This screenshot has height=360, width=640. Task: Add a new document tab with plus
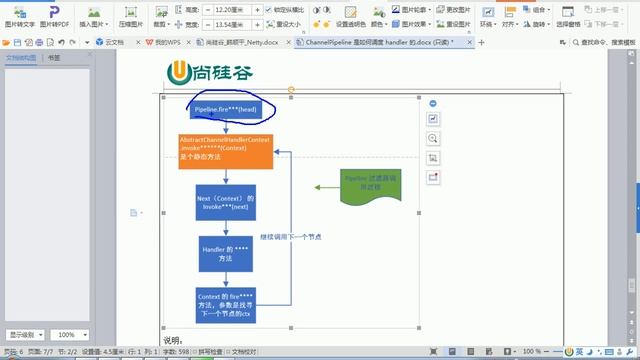point(481,42)
